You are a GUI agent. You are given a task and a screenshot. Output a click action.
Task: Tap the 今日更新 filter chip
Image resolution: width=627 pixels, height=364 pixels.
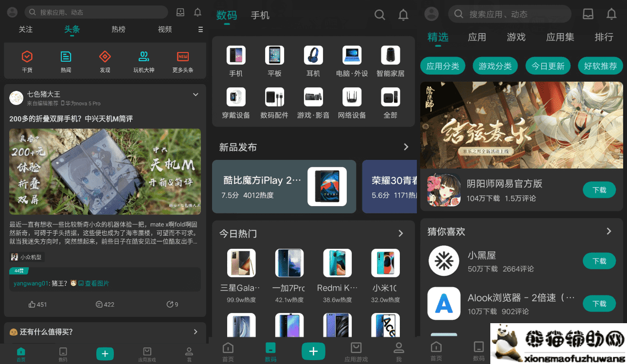548,66
